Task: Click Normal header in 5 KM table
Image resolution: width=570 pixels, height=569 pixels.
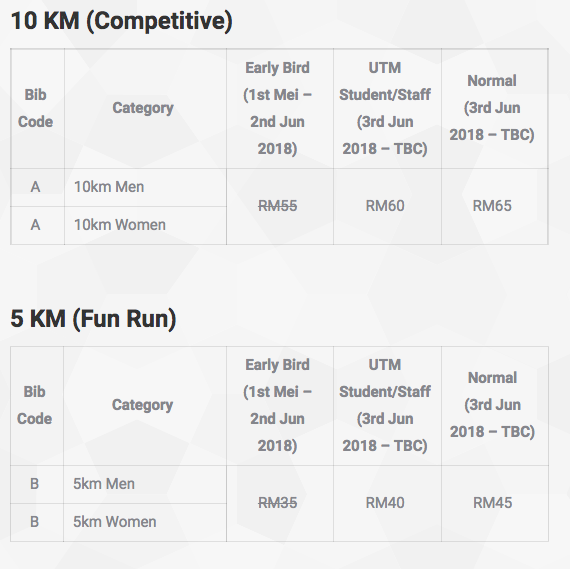Action: [x=493, y=405]
